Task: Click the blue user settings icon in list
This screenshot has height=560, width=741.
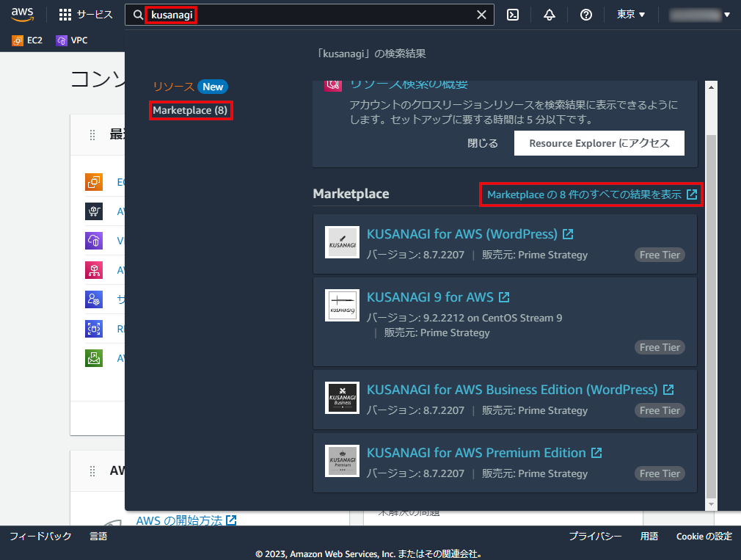Action: (94, 299)
